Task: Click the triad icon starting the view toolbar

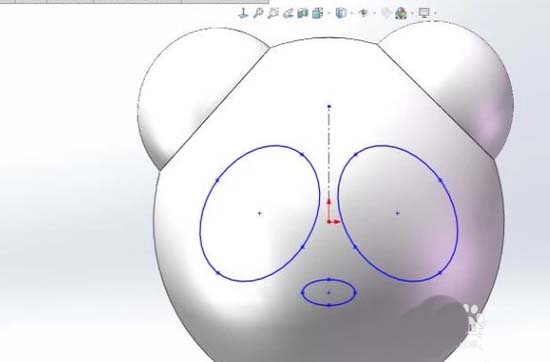Action: coord(243,13)
